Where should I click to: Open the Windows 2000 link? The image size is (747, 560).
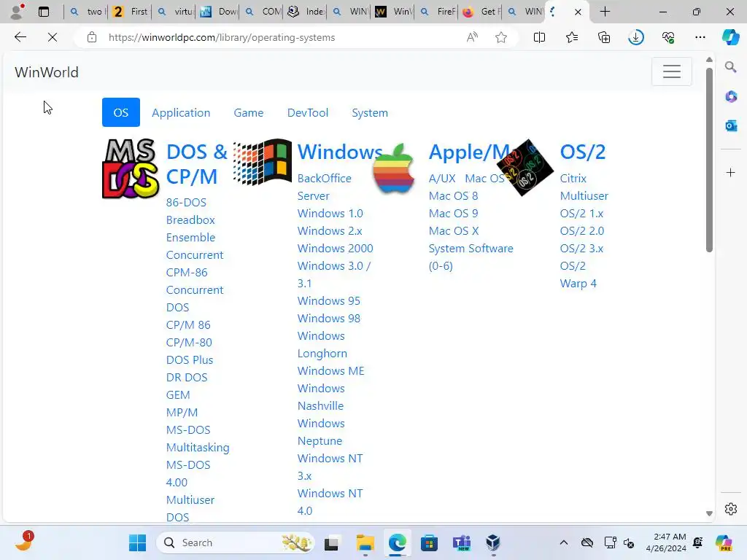tap(336, 249)
